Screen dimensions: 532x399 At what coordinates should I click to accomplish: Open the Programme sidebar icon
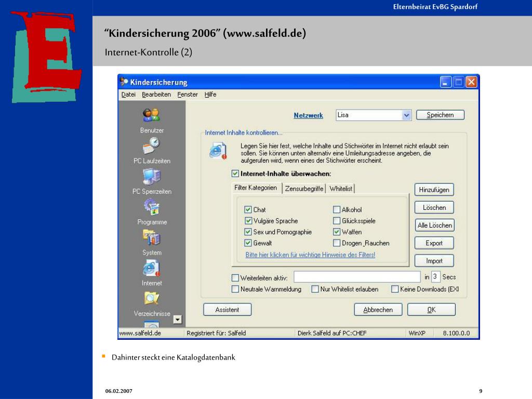pos(151,207)
